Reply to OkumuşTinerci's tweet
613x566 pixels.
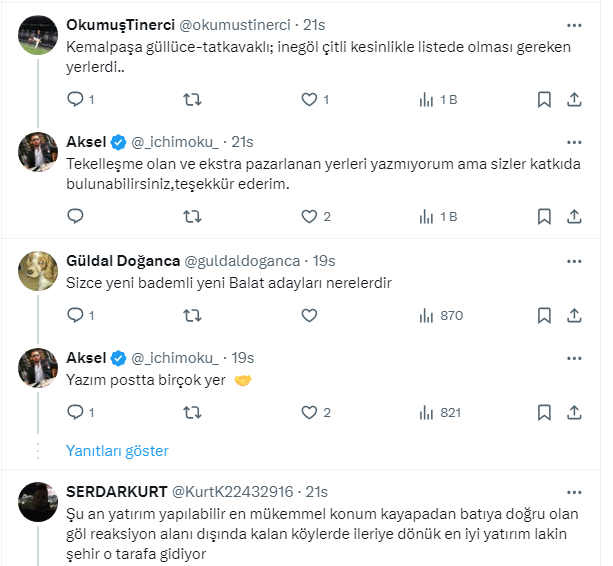76,99
